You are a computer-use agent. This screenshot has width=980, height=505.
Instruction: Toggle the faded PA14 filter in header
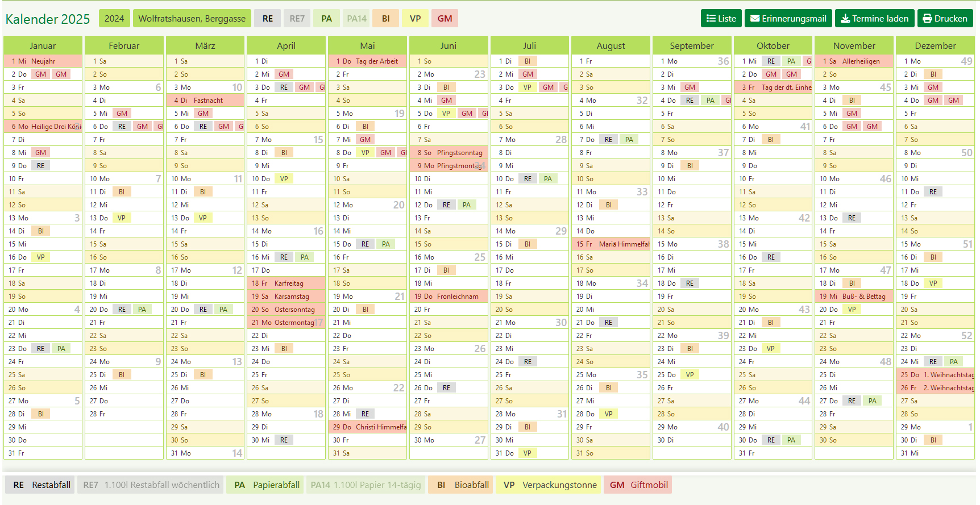pyautogui.click(x=356, y=18)
